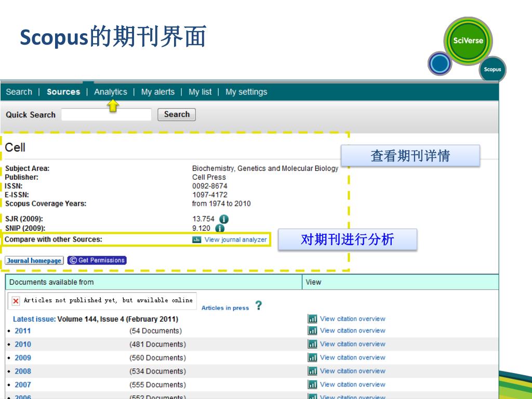
Task: Click the small Scopus logo circle
Action: [x=493, y=70]
